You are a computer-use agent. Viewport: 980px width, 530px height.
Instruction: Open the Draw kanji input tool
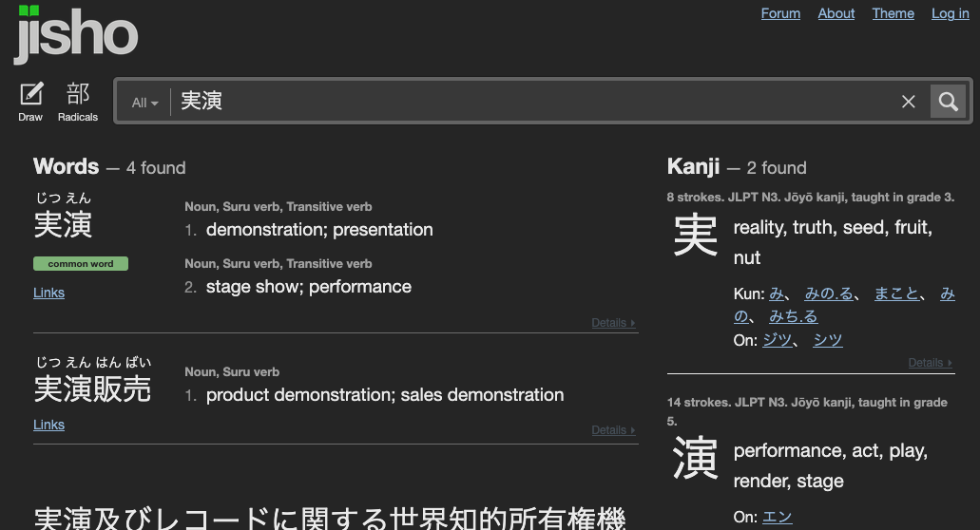coord(31,101)
